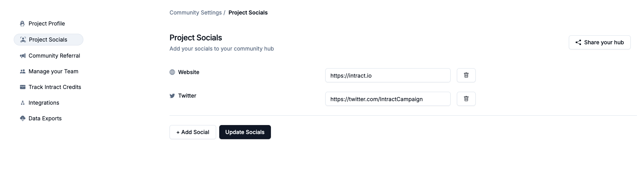The width and height of the screenshot is (644, 176).
Task: Click the Community Referral megaphone icon
Action: (x=22, y=56)
